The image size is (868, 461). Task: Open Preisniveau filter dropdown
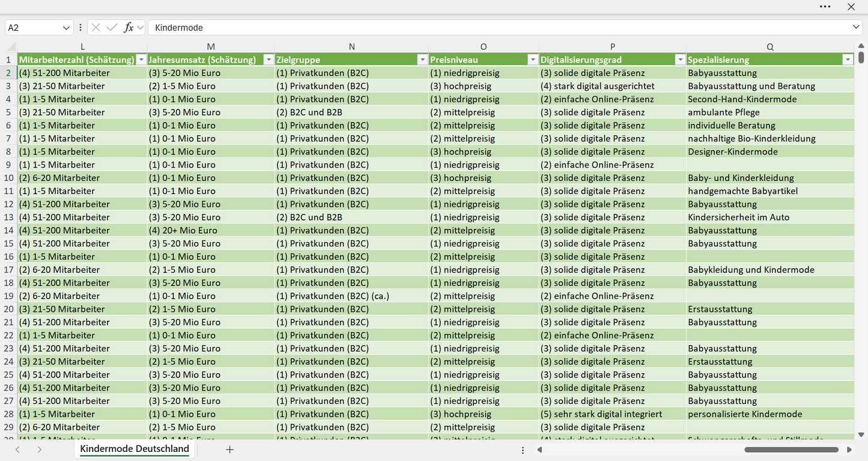tap(533, 60)
